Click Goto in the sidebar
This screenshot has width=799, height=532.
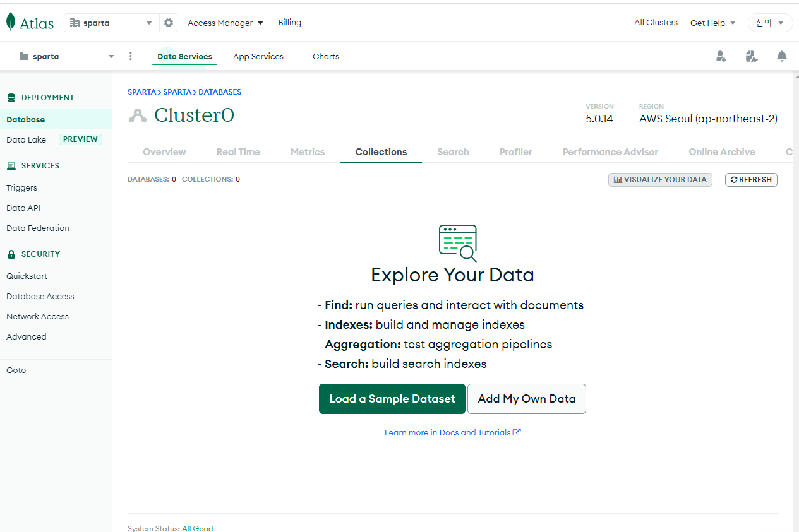[x=16, y=370]
